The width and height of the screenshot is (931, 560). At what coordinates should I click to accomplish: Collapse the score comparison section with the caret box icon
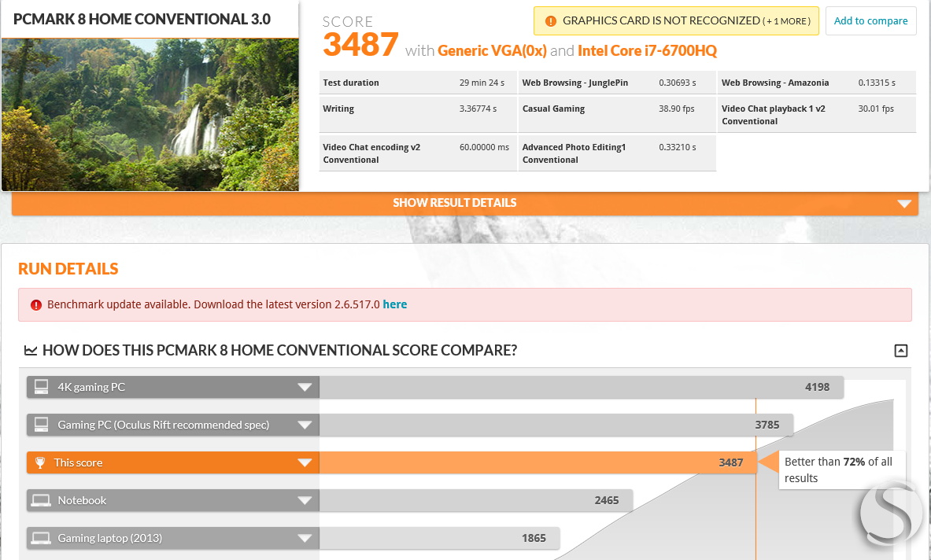[901, 351]
